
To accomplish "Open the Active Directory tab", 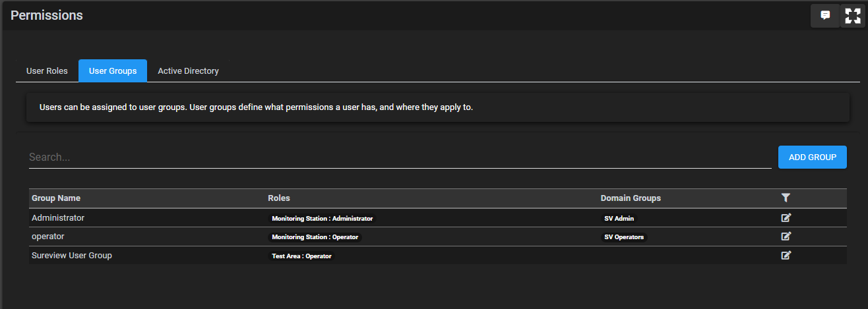I will pos(188,70).
